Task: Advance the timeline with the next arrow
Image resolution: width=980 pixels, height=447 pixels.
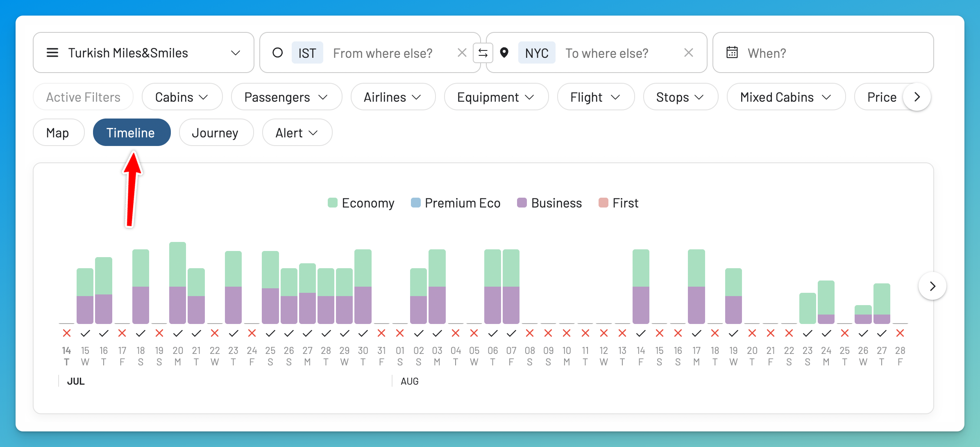Action: coord(932,286)
